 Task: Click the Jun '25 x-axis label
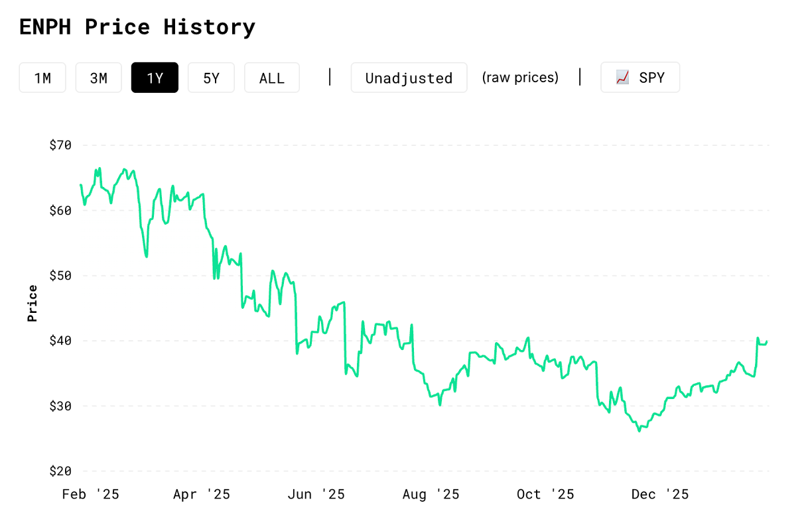[x=317, y=495]
